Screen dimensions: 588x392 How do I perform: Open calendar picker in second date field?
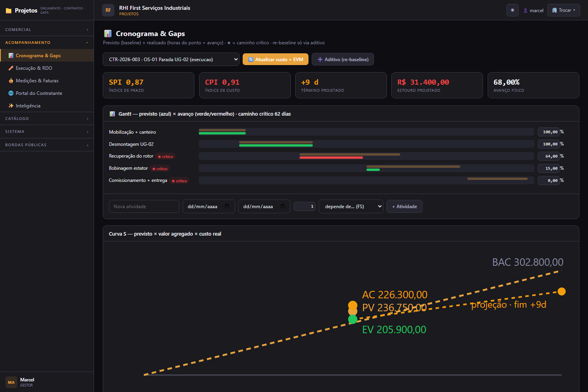point(283,206)
